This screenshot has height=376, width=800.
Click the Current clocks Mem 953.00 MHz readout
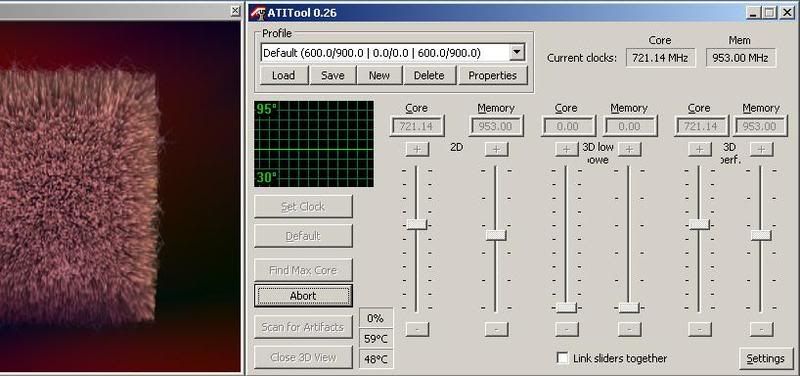pos(741,58)
